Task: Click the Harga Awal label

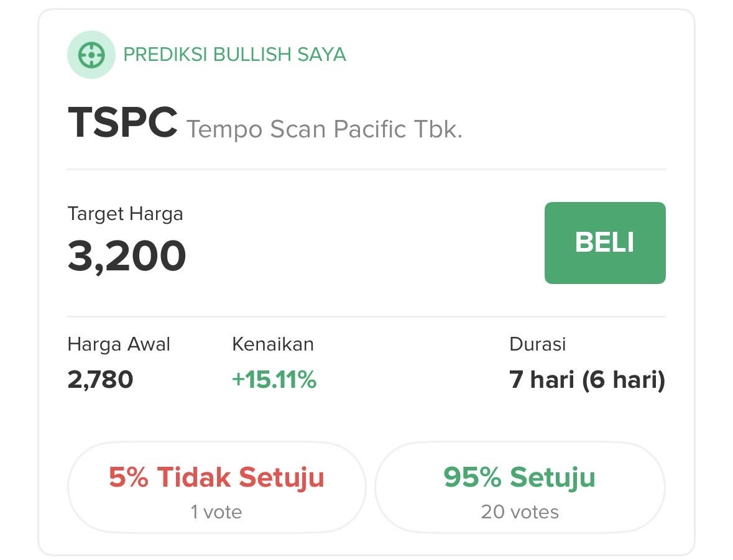Action: pyautogui.click(x=119, y=344)
